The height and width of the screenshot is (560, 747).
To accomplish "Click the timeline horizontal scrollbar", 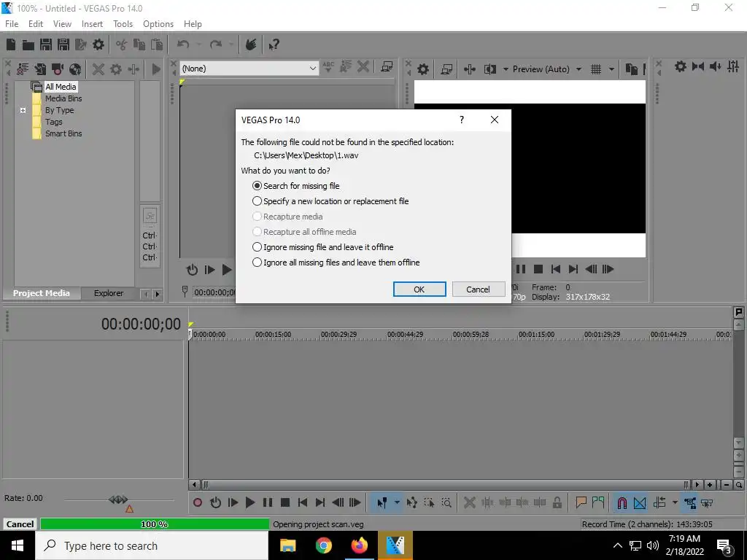I will point(444,485).
